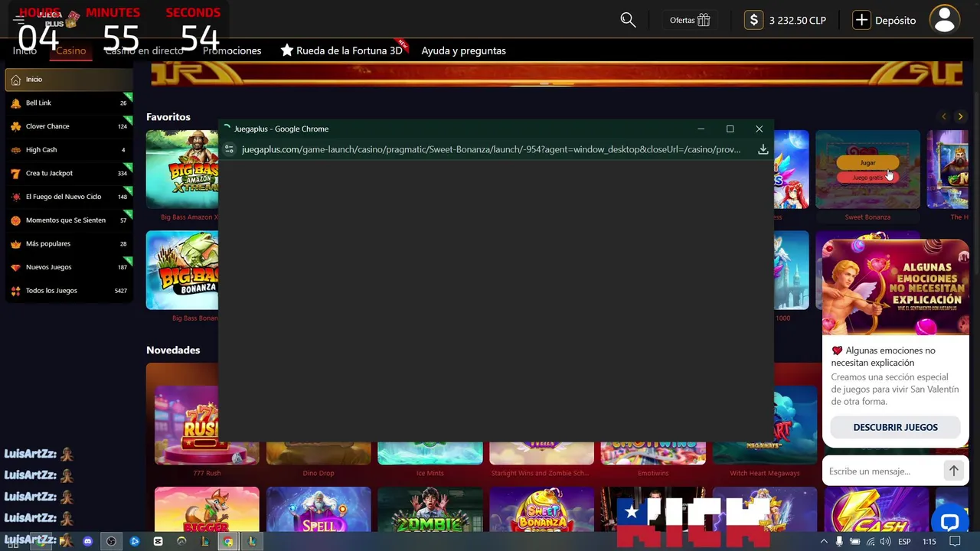Open the user profile avatar icon
This screenshot has height=551, width=980.
(x=945, y=19)
